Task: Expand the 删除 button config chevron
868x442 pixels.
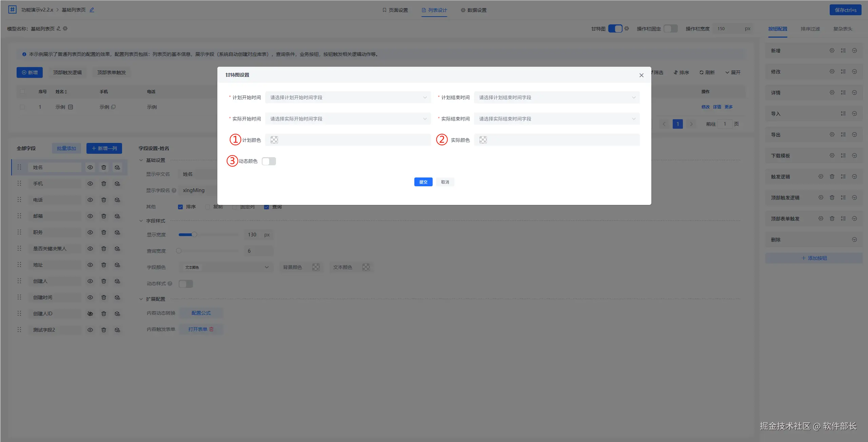Action: (x=854, y=239)
